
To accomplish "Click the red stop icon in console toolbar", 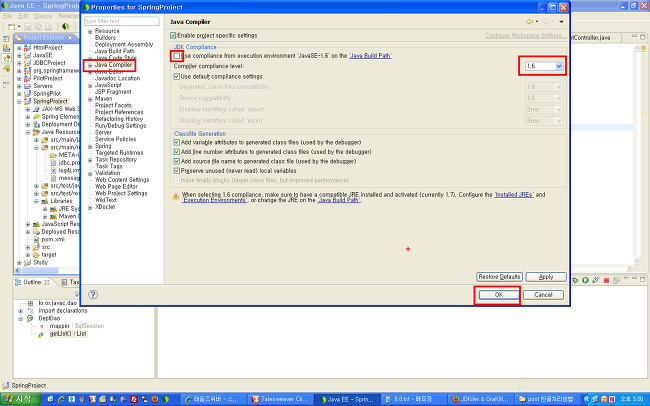I will [606, 280].
